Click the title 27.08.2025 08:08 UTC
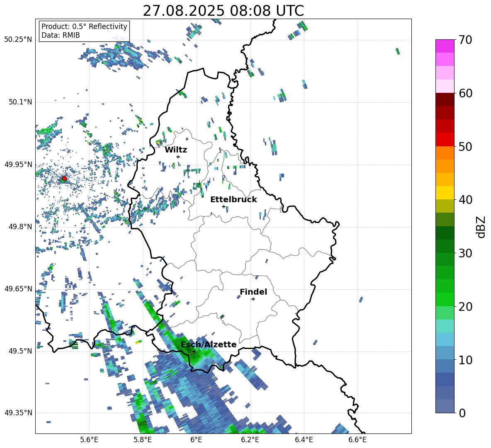This screenshot has width=491, height=448. 223,11
